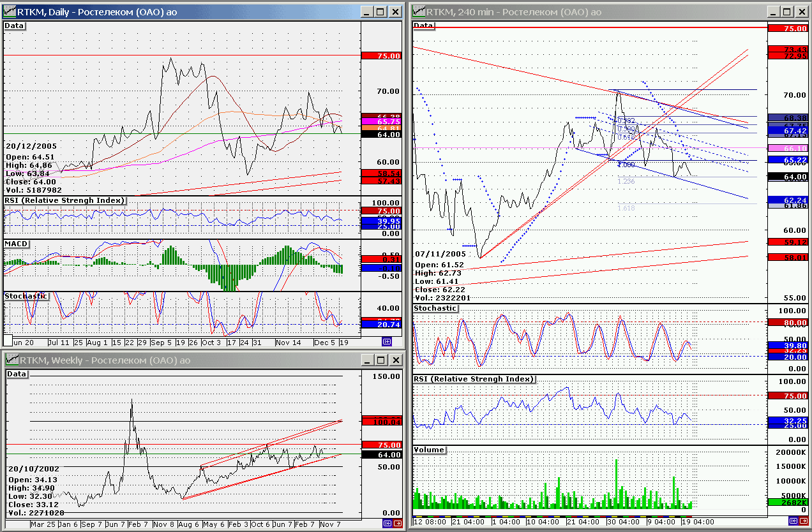This screenshot has height=532, width=812.
Task: Open the Daily window's title bar chart icon
Action: 10,12
